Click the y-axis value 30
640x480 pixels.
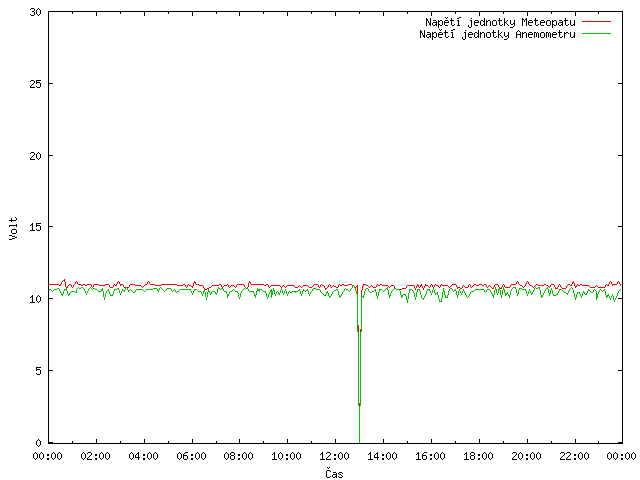[x=36, y=12]
